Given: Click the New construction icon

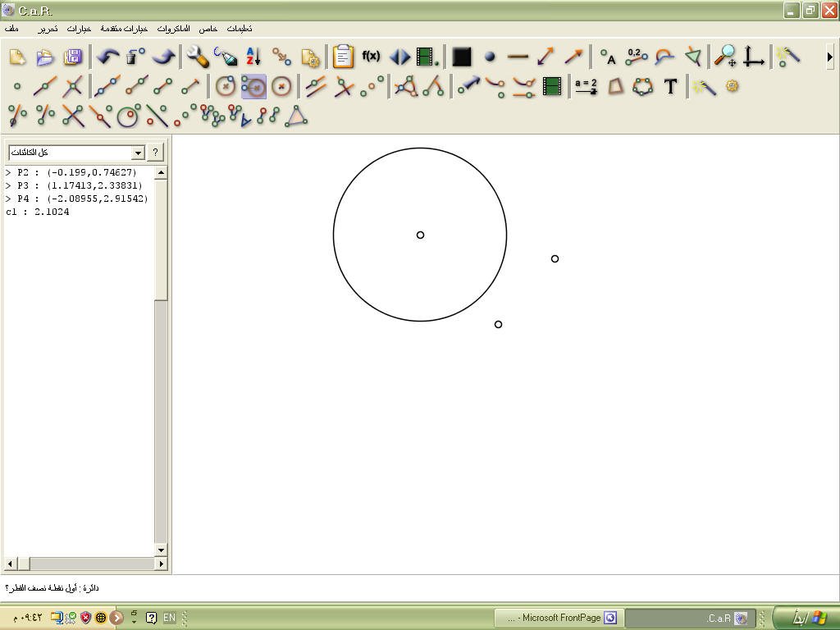Looking at the screenshot, I should (17, 57).
